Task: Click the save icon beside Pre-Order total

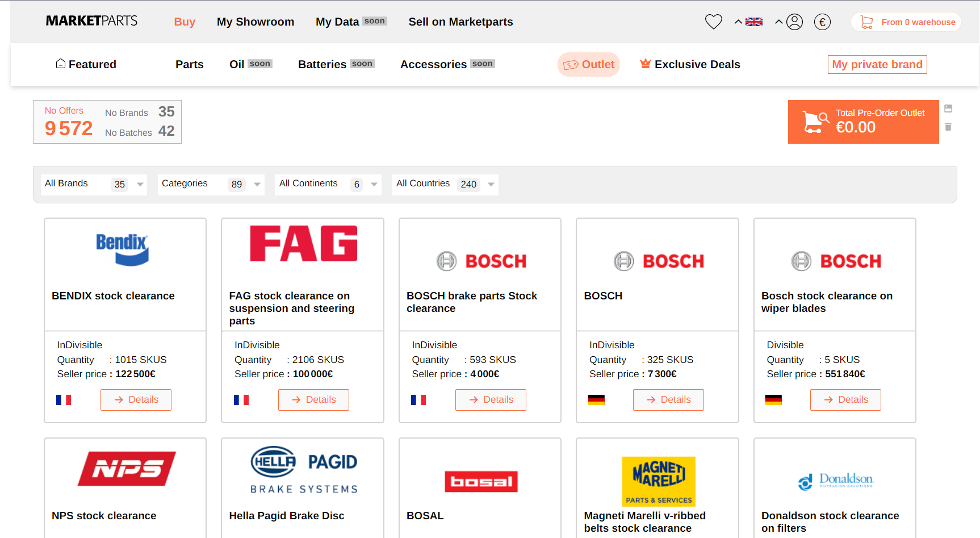Action: click(x=948, y=109)
